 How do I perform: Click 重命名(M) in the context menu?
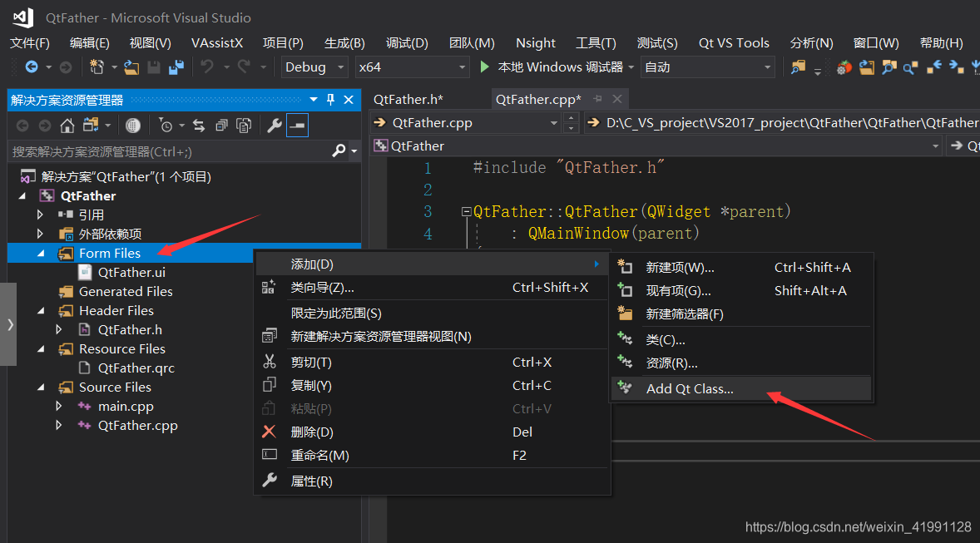coord(432,456)
